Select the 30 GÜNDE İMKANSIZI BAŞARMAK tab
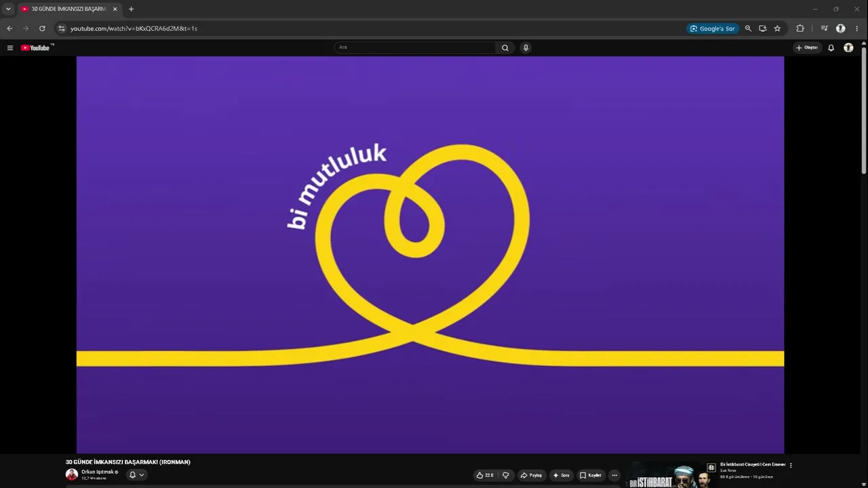868x488 pixels. point(68,9)
